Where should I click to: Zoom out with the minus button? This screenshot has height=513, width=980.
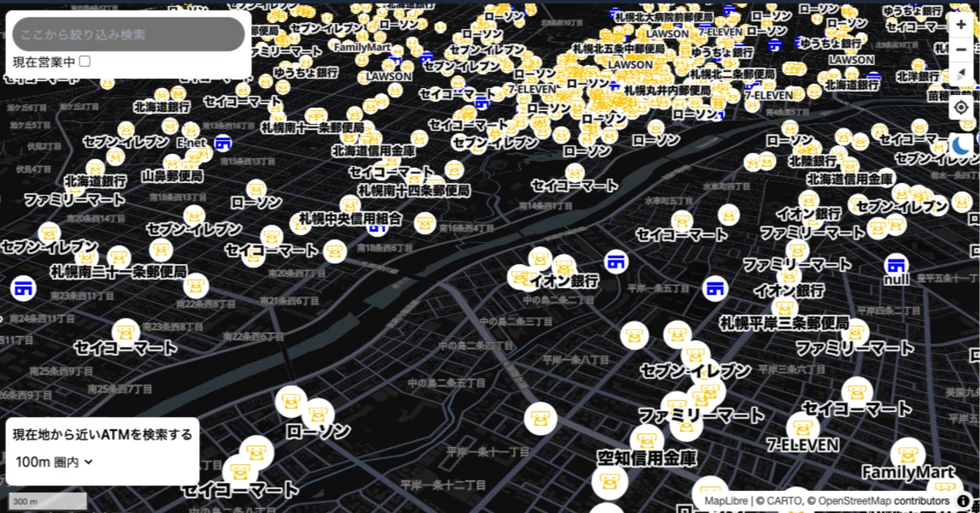(x=962, y=50)
